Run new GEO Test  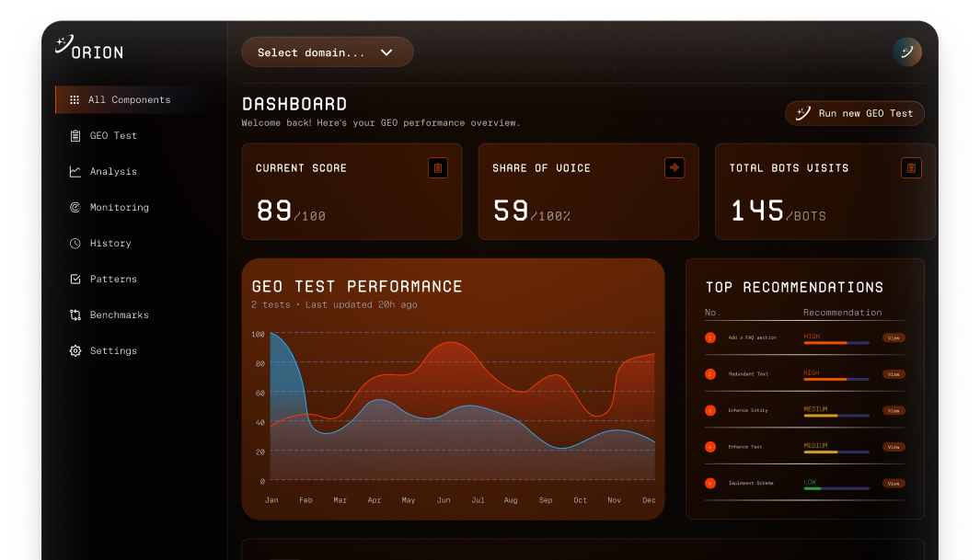tap(854, 113)
